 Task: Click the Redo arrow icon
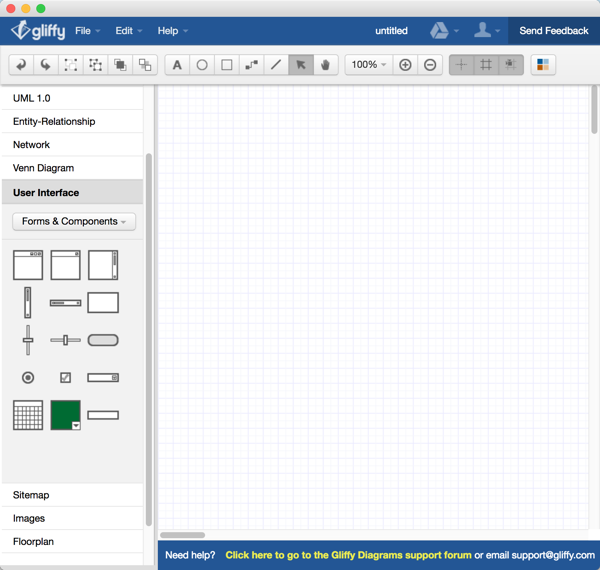pos(46,65)
